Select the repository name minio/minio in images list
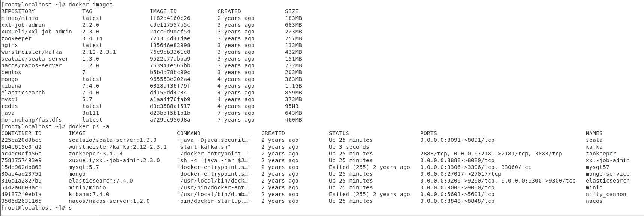The height and width of the screenshot is (216, 644). point(20,18)
